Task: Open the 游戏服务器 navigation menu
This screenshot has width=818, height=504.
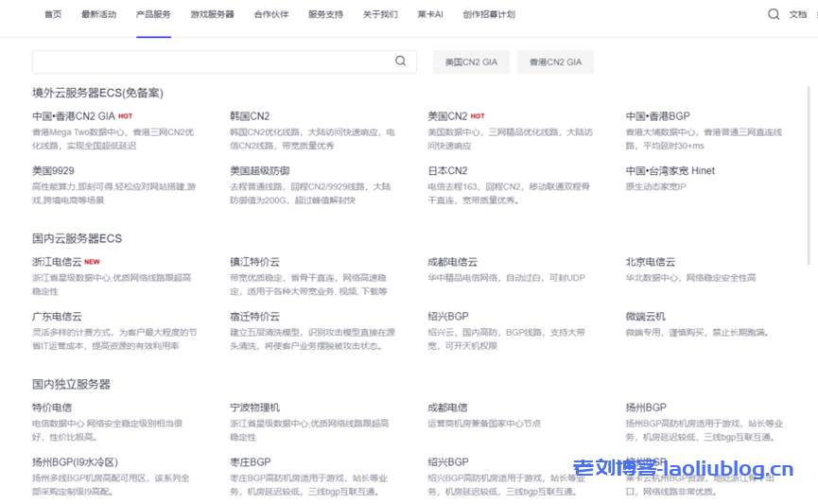Action: point(212,15)
